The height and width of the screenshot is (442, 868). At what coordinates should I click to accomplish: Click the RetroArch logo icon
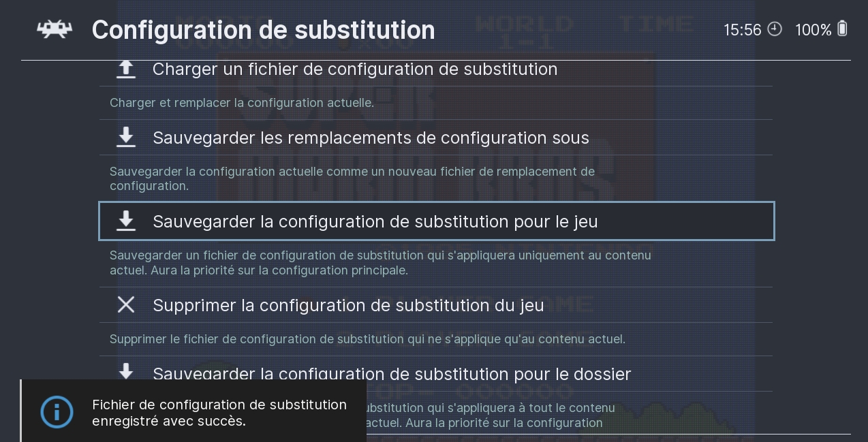point(55,29)
